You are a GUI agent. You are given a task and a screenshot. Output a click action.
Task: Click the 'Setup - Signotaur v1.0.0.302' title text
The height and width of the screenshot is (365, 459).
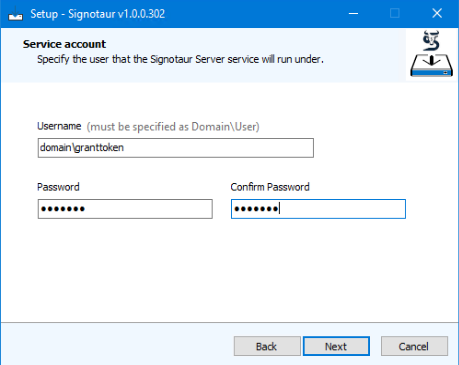98,14
